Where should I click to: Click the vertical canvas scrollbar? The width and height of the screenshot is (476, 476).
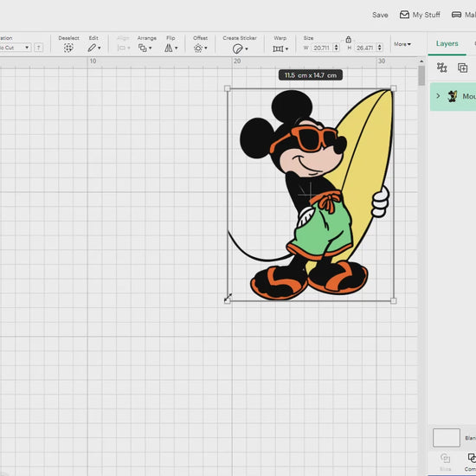421,75
